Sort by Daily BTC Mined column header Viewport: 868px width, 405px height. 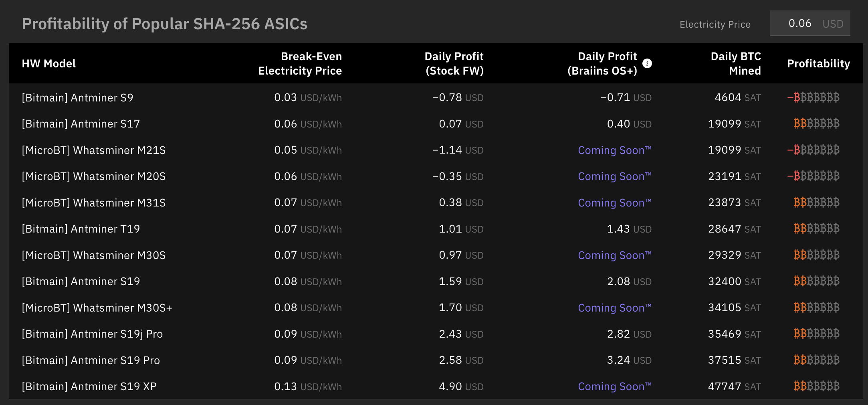coord(736,63)
